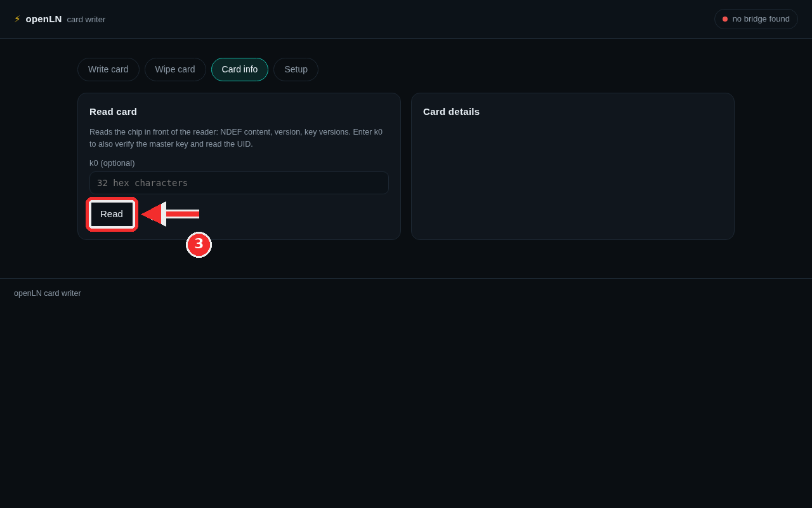Image resolution: width=812 pixels, height=508 pixels.
Task: Switch to the Wipe card tab
Action: pos(175,69)
